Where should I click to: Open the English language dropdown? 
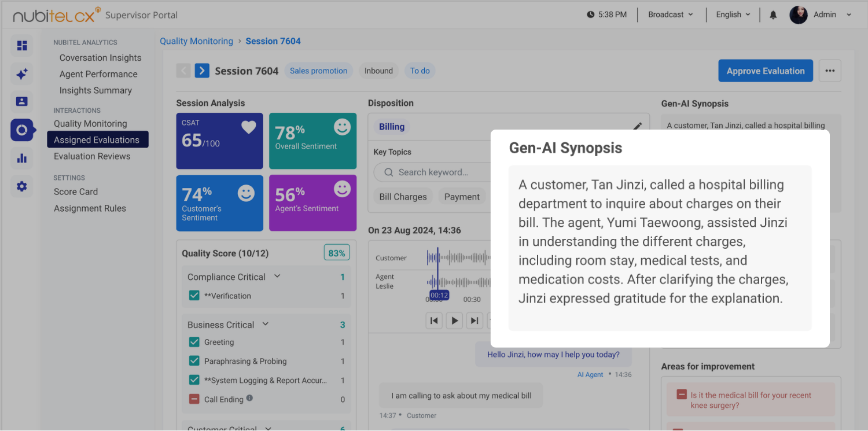(733, 14)
